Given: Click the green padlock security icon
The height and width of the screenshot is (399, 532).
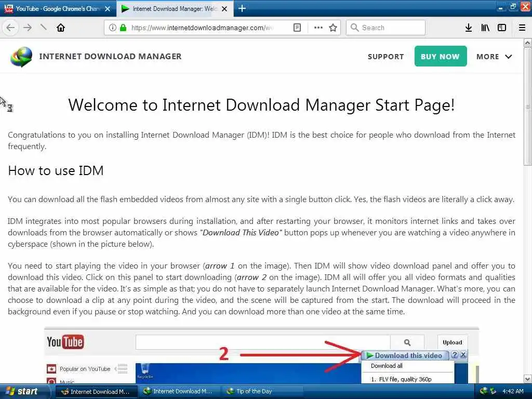Looking at the screenshot, I should pos(123,28).
